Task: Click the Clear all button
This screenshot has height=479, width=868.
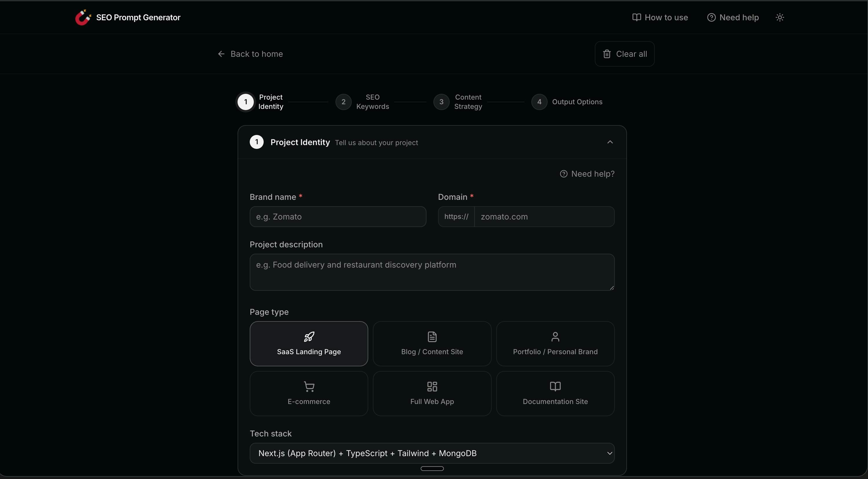Action: pyautogui.click(x=624, y=54)
